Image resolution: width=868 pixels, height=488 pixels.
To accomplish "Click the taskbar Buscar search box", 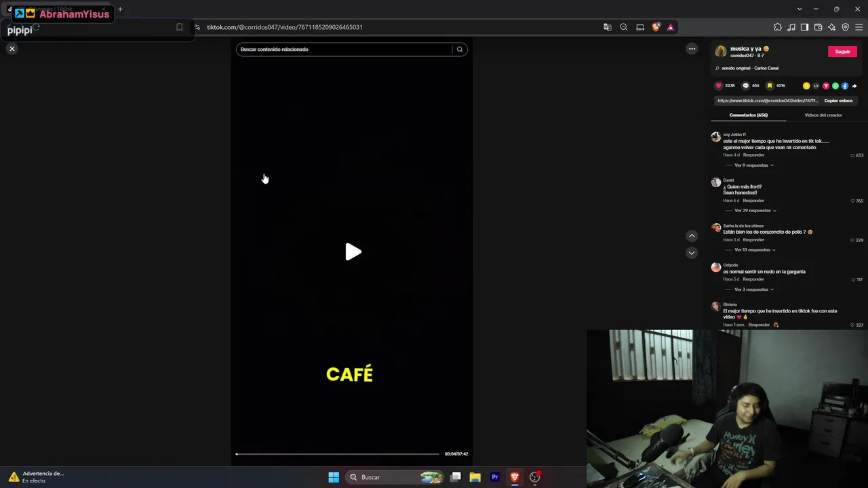I will click(395, 477).
